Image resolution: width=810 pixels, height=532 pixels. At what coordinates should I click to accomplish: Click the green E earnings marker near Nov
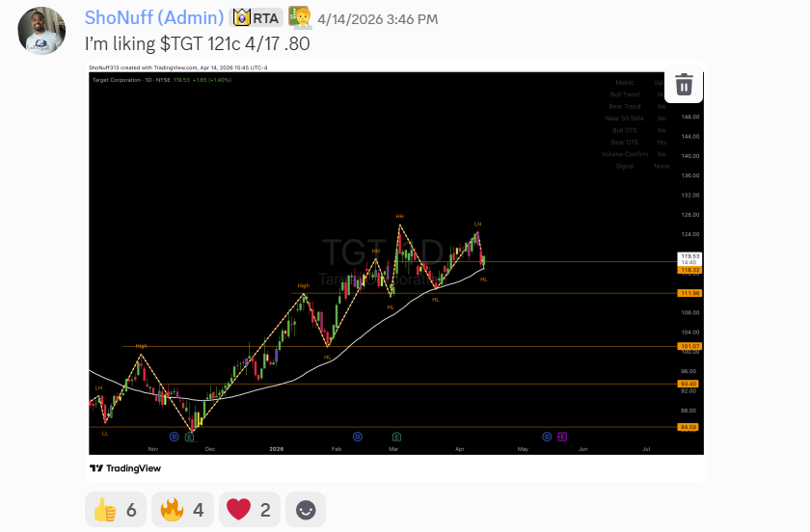190,438
